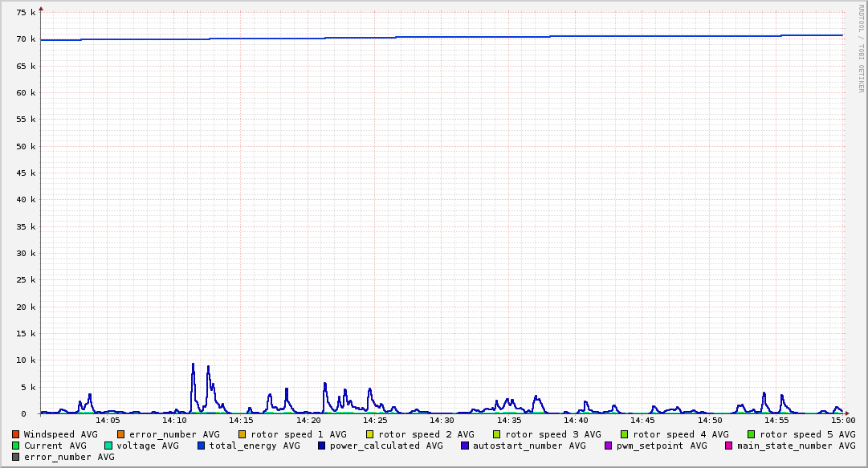Click the pink main_state_number AVG swatch
This screenshot has height=468, width=868.
pos(729,446)
